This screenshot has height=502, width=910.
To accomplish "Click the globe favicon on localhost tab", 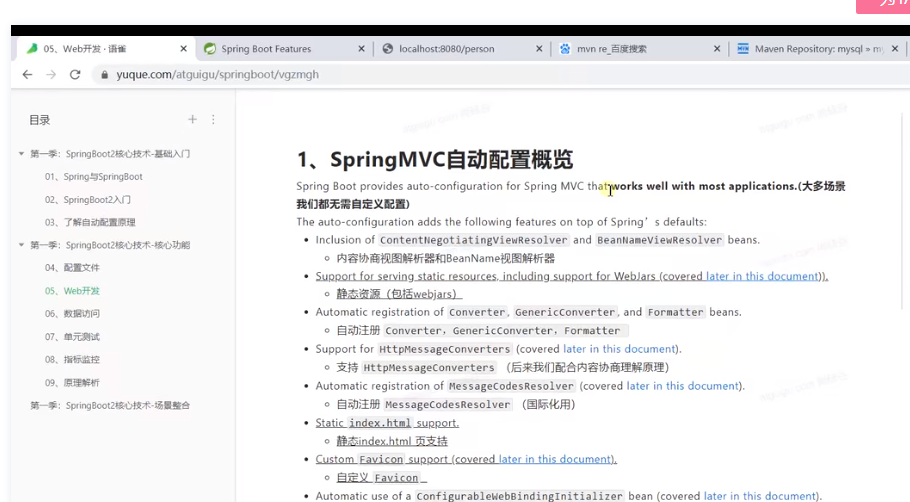I will coord(388,49).
